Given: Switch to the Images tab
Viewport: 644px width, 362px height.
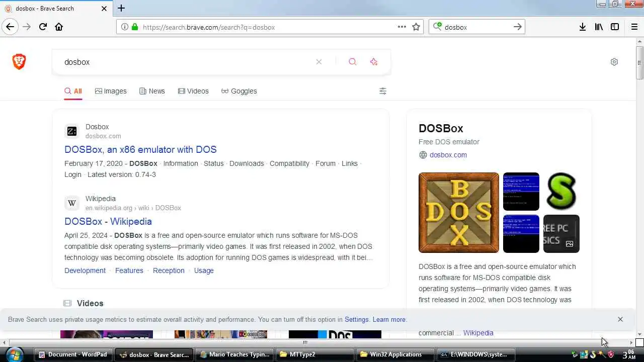Looking at the screenshot, I should point(111,91).
